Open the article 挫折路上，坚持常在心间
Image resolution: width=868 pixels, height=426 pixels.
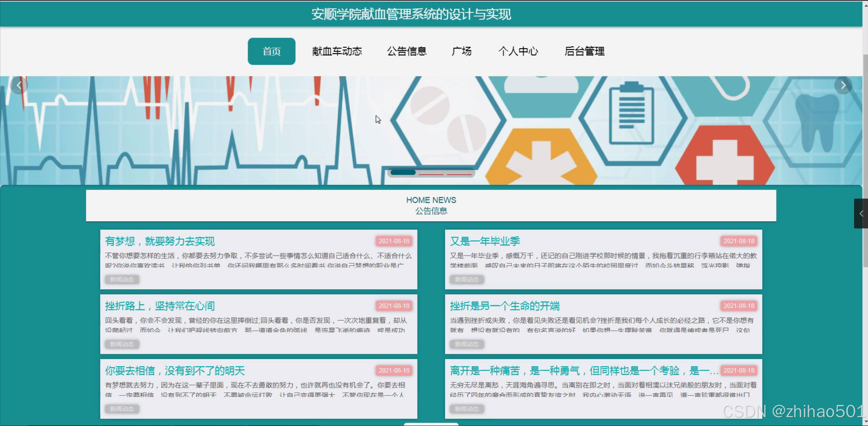(160, 306)
